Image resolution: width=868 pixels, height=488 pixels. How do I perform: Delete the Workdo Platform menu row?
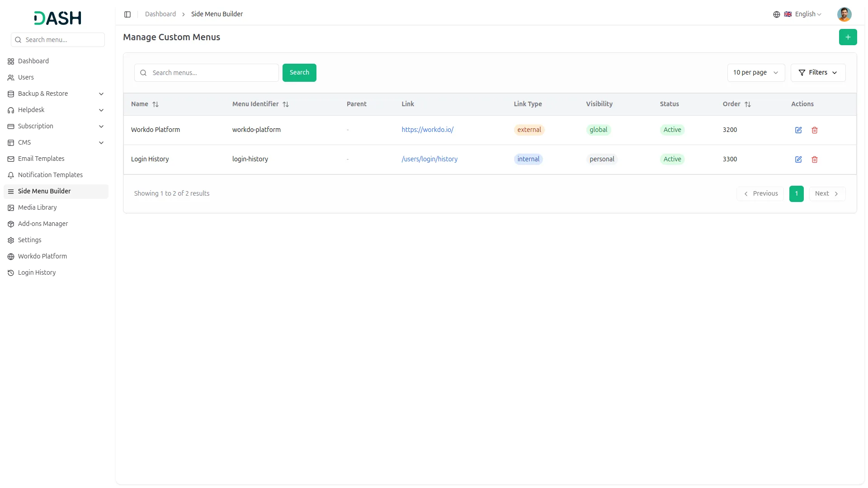point(815,130)
